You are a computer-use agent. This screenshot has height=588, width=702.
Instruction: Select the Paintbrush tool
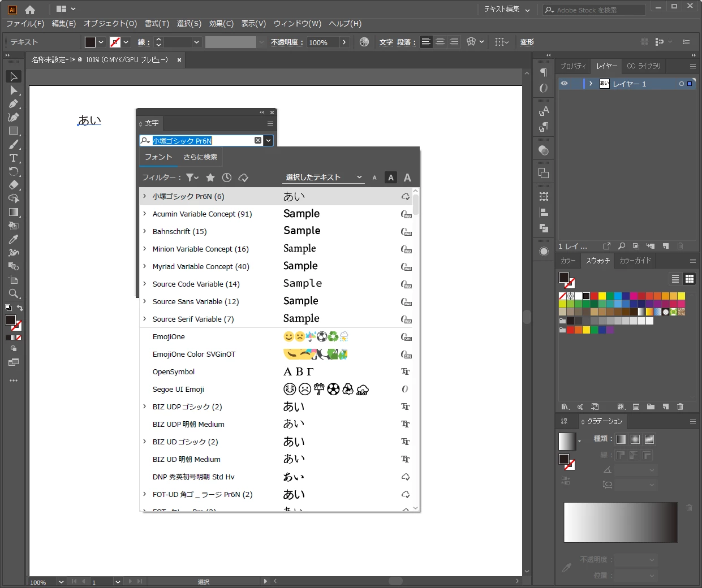pos(14,144)
